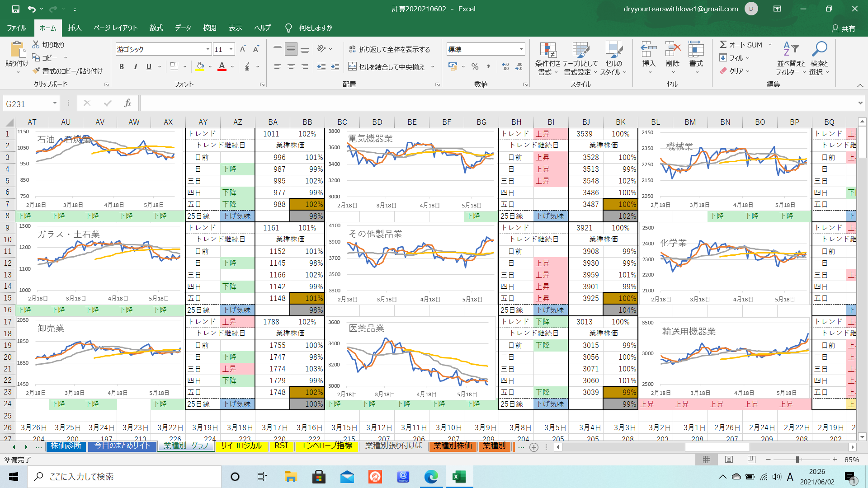
Task: Toggle bold formatting
Action: tap(121, 67)
